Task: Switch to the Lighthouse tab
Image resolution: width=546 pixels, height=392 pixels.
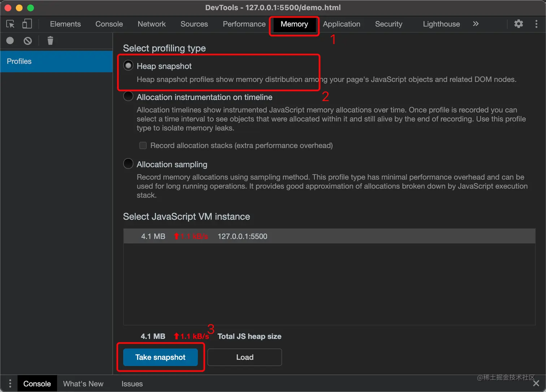Action: coord(441,24)
